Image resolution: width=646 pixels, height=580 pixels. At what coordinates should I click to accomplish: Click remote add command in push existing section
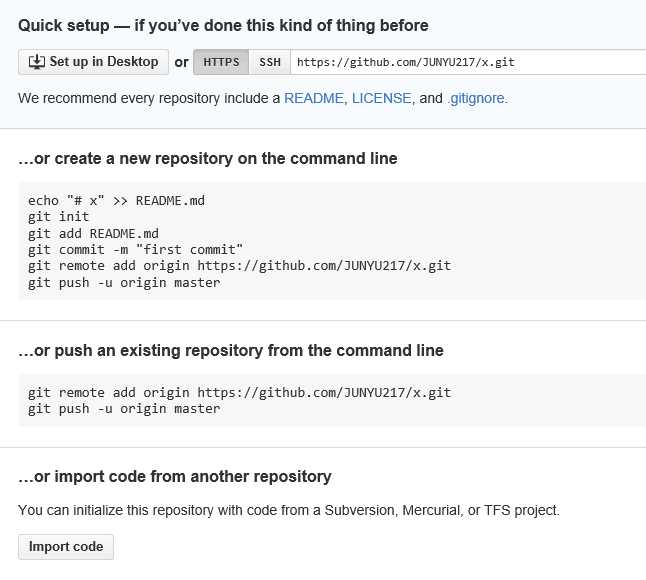(239, 393)
